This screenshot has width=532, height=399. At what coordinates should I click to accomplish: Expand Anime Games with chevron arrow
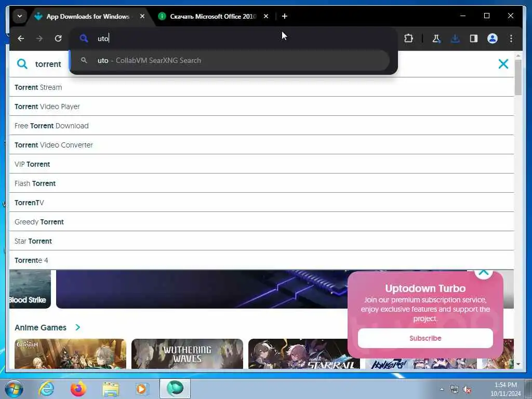78,327
